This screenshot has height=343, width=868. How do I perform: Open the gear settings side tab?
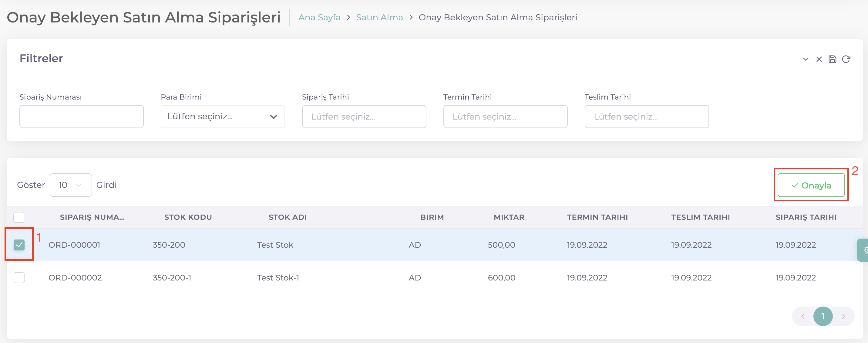(864, 250)
